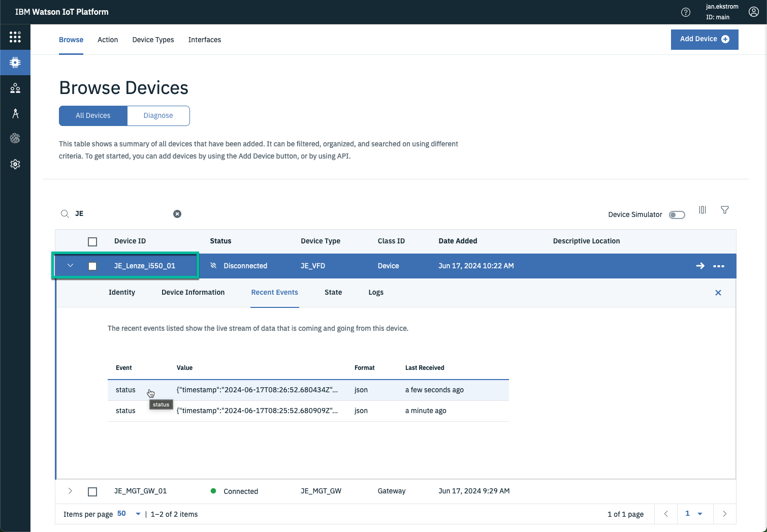Open the Security fingerprint icon in sidebar
Viewport: 767px width, 532px height.
pos(15,138)
